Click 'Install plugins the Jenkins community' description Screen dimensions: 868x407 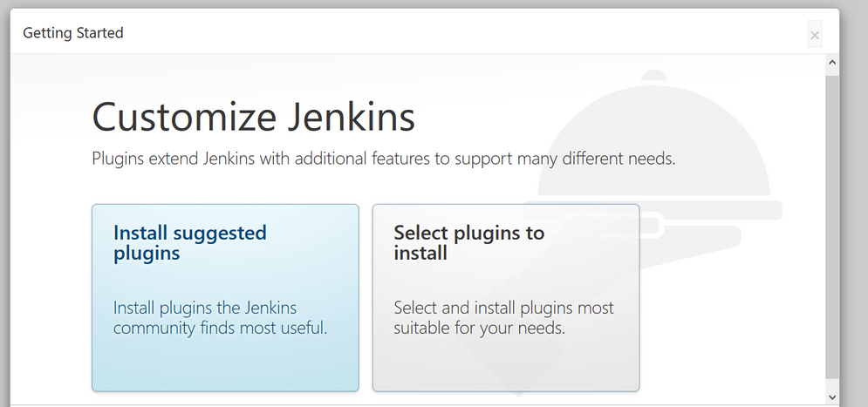point(221,317)
